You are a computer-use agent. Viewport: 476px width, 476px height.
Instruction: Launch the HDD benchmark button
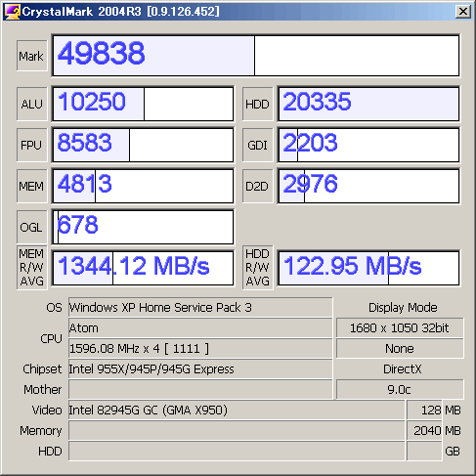pos(257,104)
